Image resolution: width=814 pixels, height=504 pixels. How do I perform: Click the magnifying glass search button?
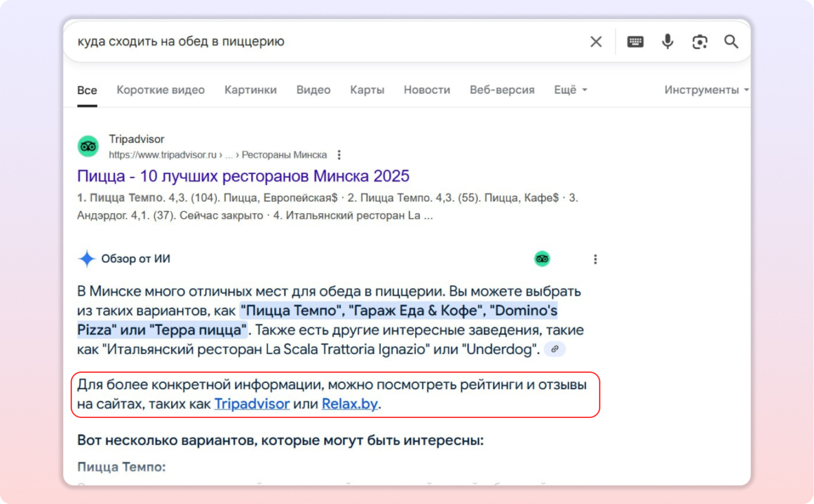[731, 42]
